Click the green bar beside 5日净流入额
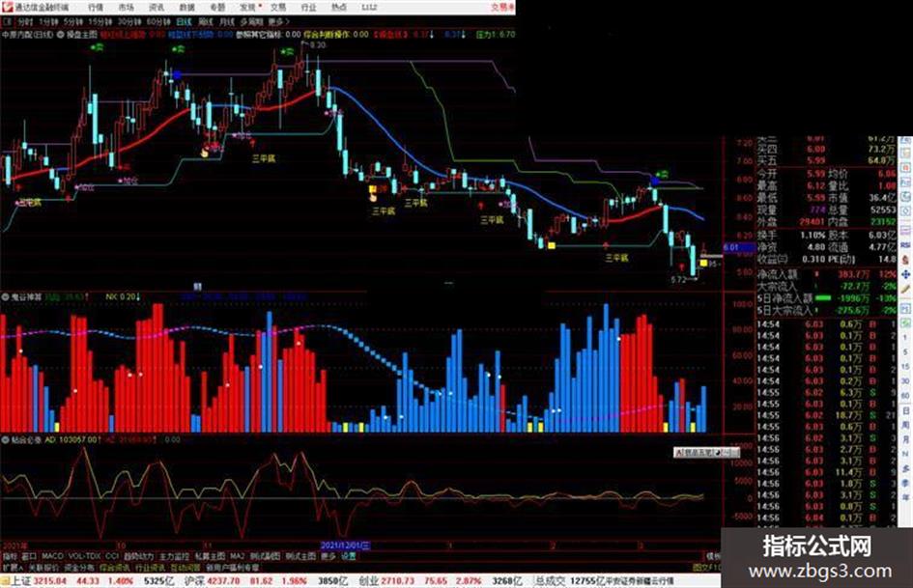This screenshot has height=588, width=913. (x=824, y=298)
